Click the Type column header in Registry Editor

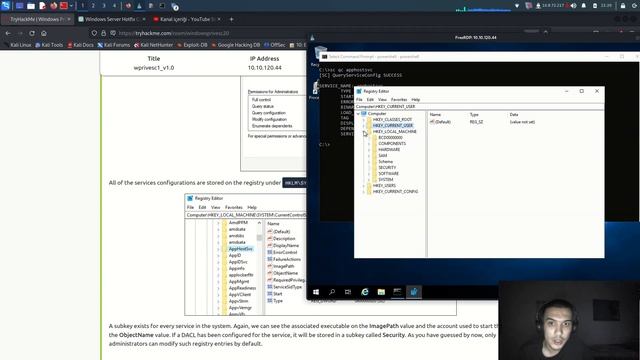click(474, 115)
